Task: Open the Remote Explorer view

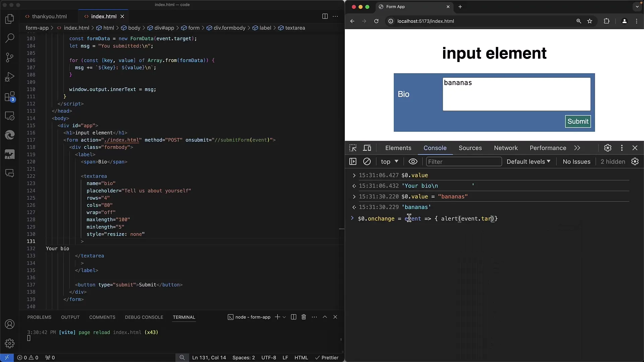Action: tap(10, 116)
